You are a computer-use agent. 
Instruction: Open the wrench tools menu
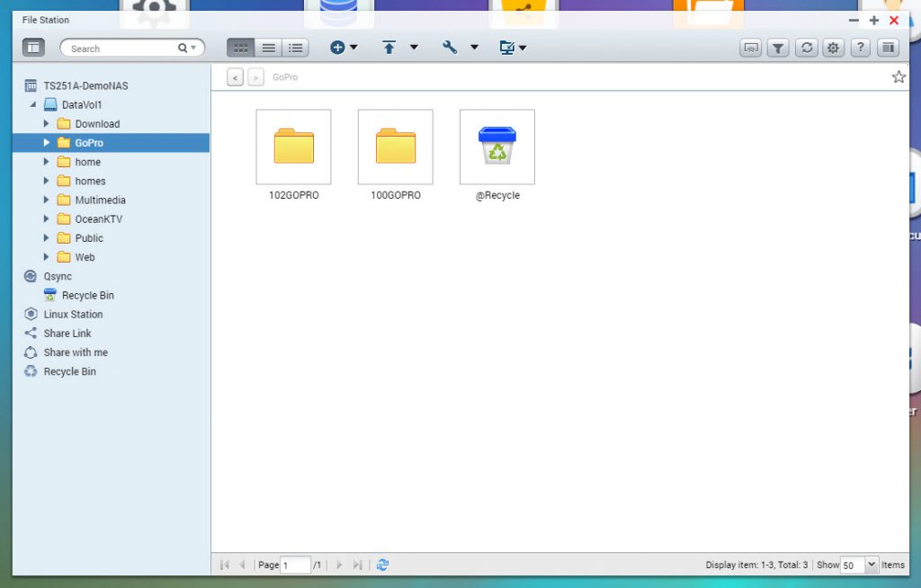tap(451, 48)
